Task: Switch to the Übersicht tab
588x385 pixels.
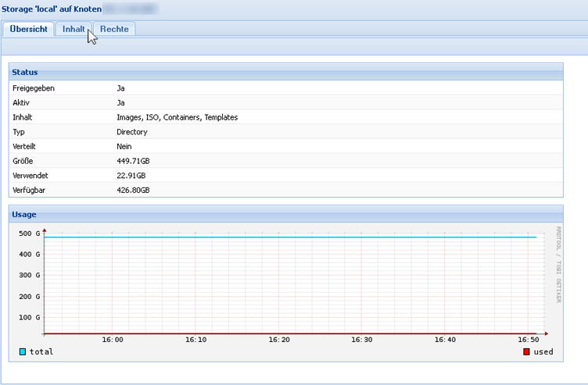Action: coord(28,29)
